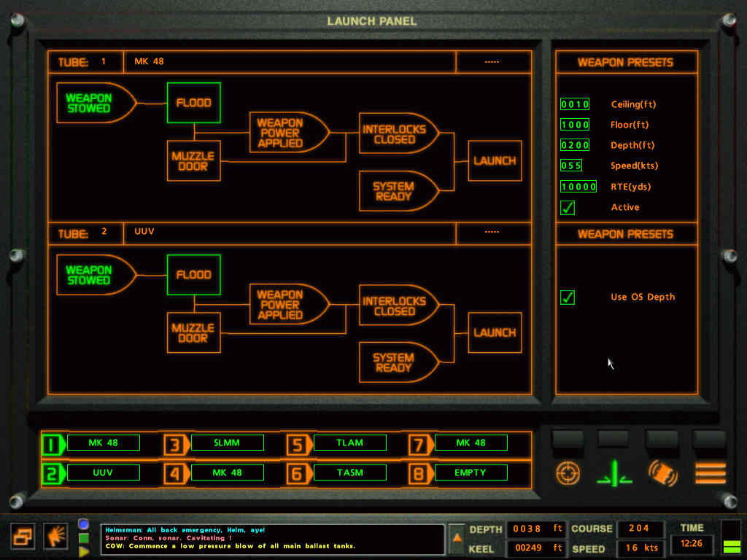Select tube 5 number icon
This screenshot has width=747, height=560.
coord(298,444)
